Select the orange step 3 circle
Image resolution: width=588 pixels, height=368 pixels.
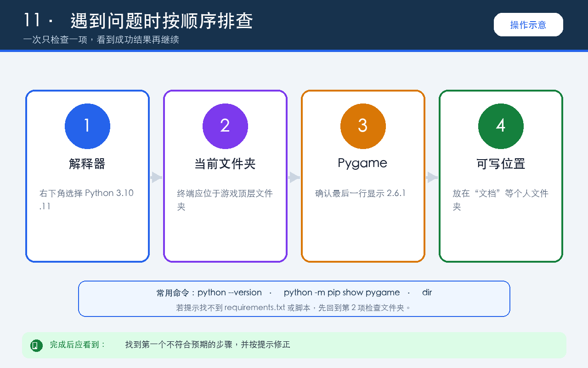click(363, 126)
